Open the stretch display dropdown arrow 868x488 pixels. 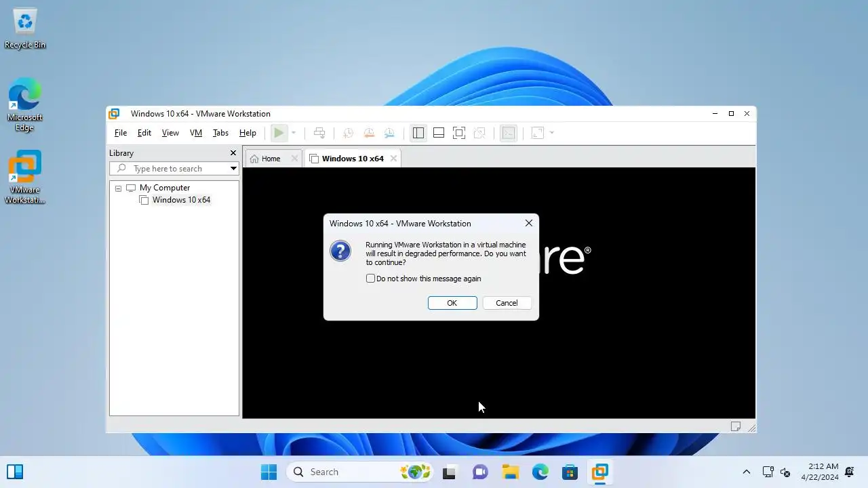551,133
